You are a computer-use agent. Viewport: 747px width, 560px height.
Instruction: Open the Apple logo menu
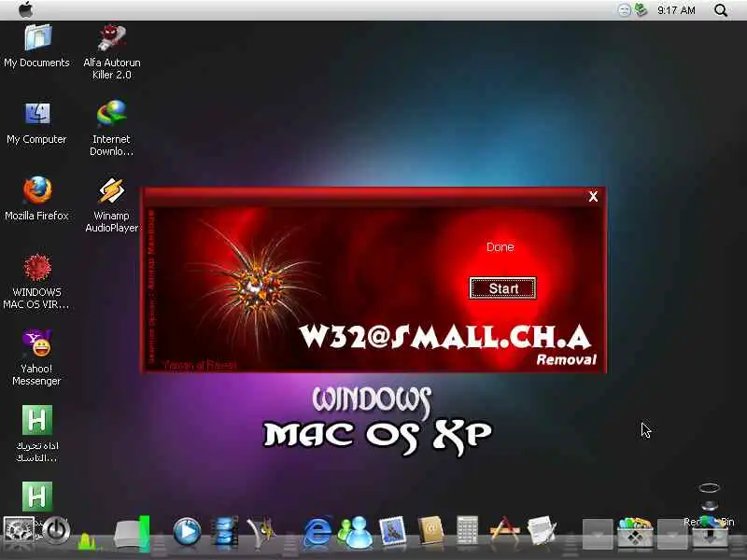(26, 9)
